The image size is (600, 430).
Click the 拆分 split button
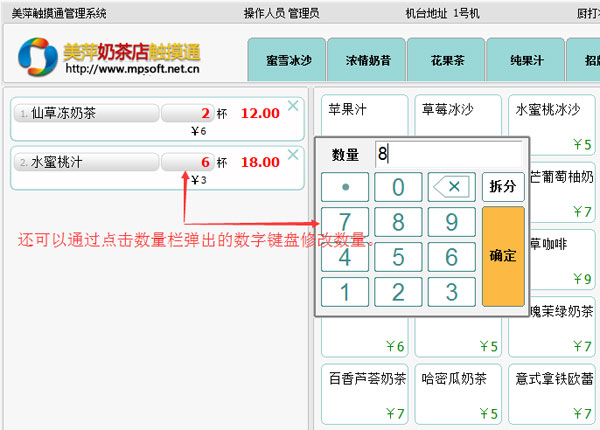[x=503, y=187]
